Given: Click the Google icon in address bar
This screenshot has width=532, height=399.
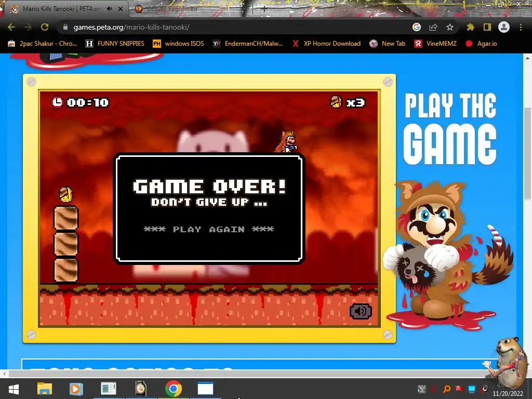Looking at the screenshot, I should [417, 27].
